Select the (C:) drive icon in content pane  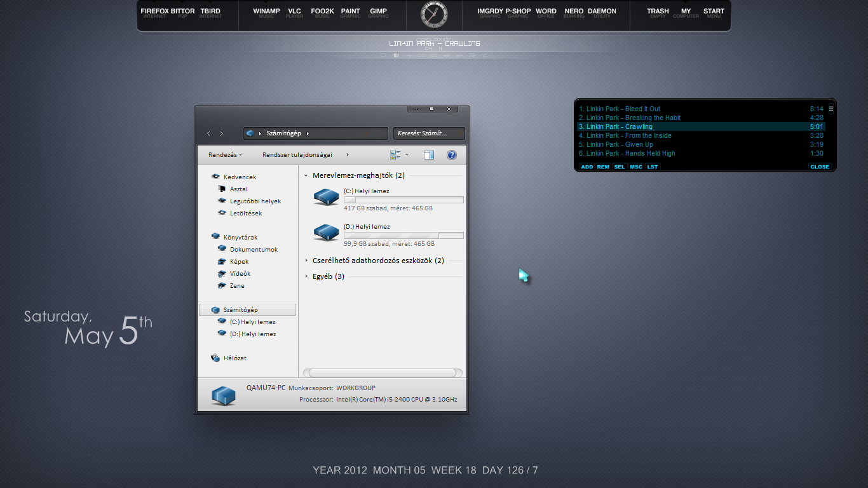(x=327, y=198)
